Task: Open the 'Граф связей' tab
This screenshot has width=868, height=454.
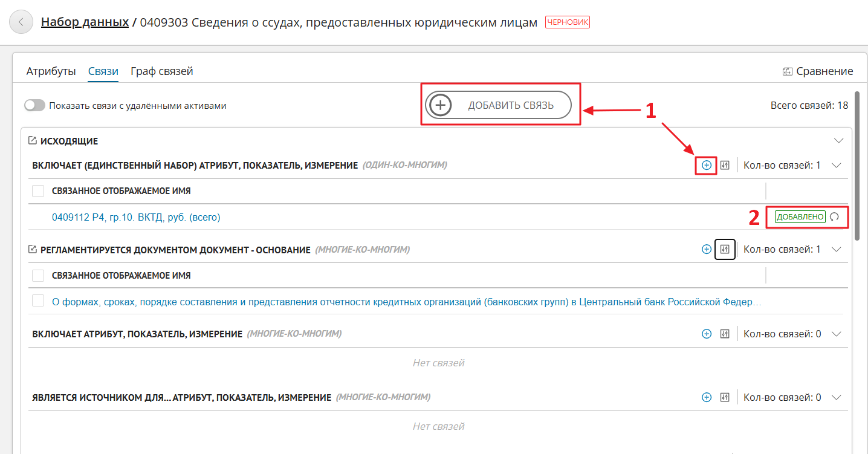Action: [x=161, y=71]
